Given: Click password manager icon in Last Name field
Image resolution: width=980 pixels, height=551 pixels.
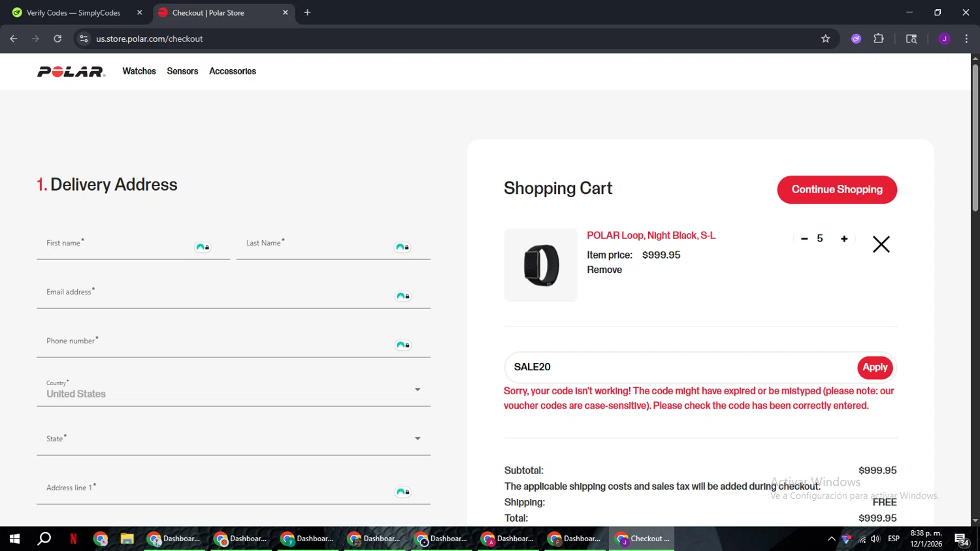Looking at the screenshot, I should [x=402, y=247].
